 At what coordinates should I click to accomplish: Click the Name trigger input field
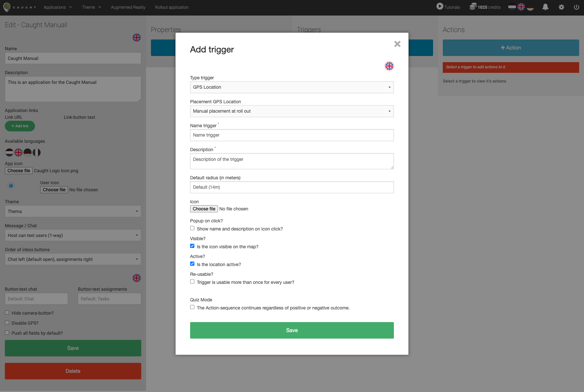pyautogui.click(x=292, y=135)
